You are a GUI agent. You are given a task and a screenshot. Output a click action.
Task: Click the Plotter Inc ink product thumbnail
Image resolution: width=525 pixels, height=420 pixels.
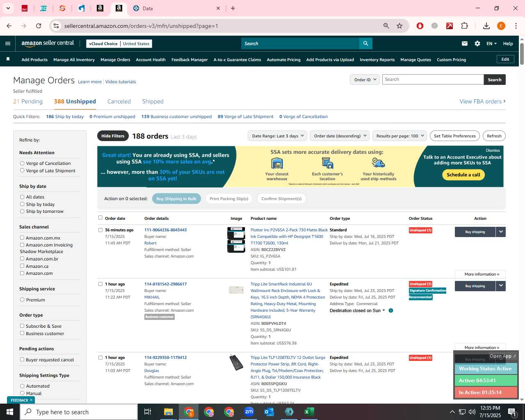click(x=236, y=240)
